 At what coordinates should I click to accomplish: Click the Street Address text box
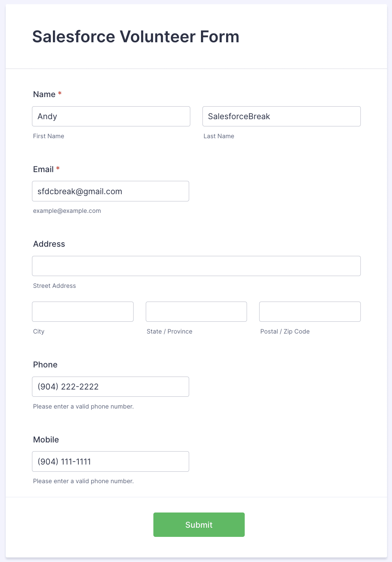(196, 266)
